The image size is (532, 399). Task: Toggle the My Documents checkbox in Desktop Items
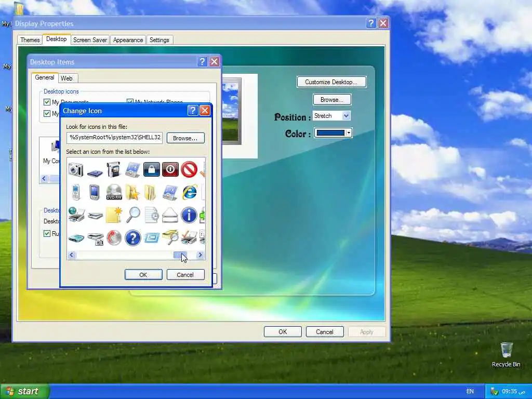(x=47, y=102)
